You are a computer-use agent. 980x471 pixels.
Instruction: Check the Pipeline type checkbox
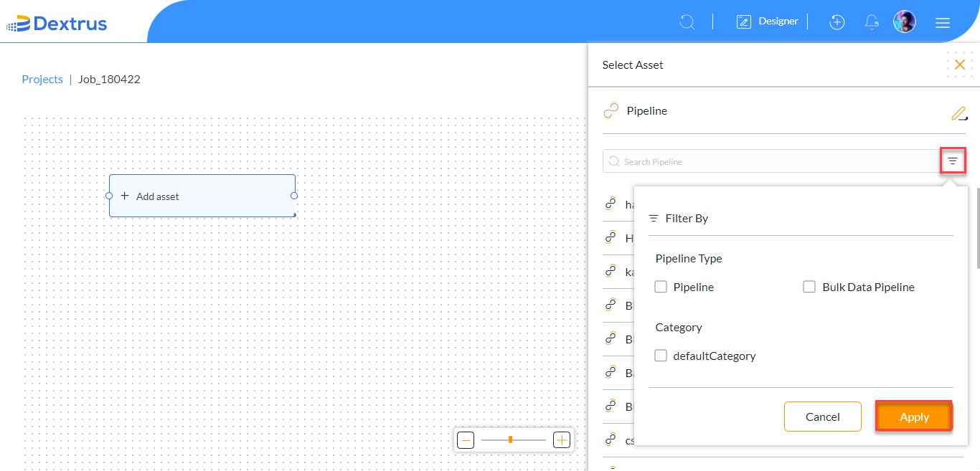661,287
